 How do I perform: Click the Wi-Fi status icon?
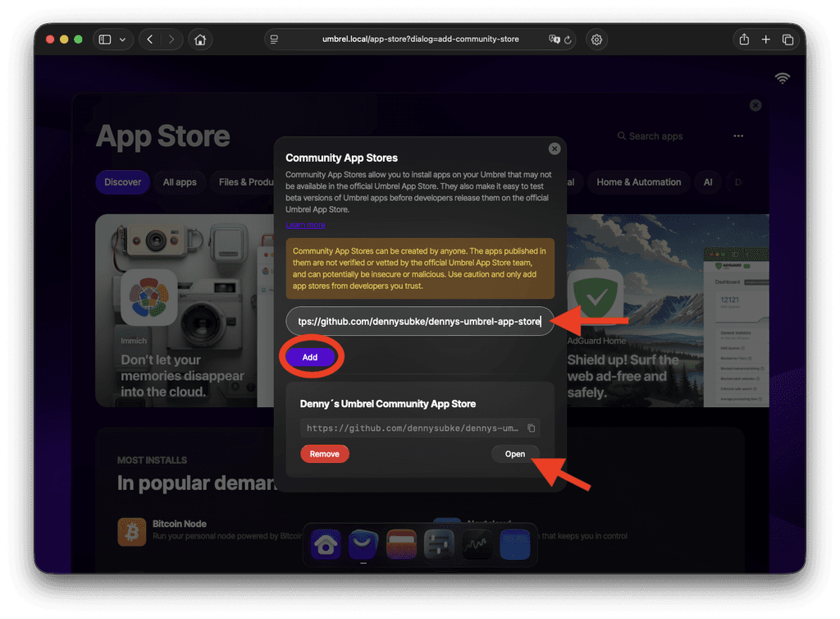pos(783,77)
